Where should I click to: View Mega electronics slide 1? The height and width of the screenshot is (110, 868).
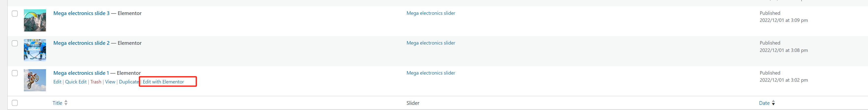(x=110, y=82)
